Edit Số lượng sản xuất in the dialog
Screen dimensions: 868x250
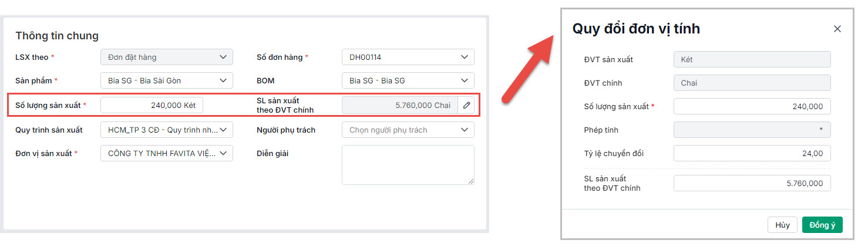(x=752, y=106)
